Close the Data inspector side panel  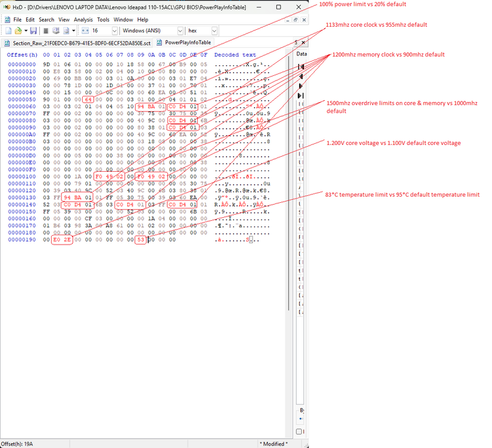303,43
